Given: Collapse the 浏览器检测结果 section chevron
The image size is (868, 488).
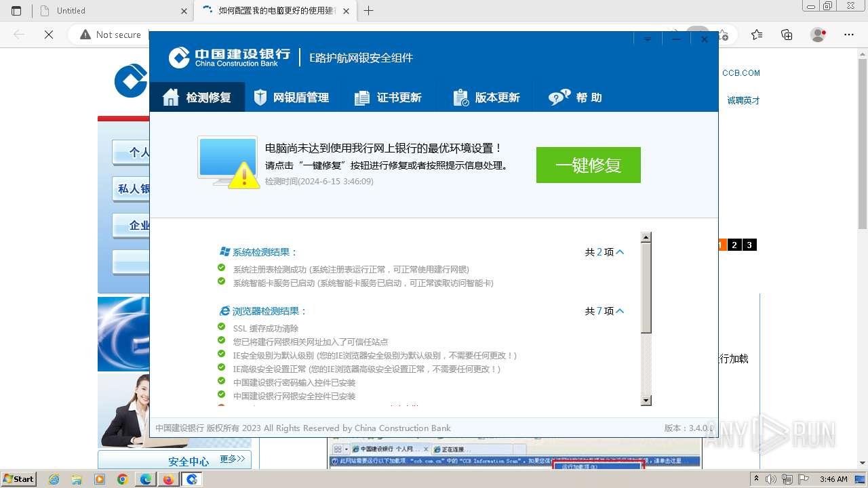Looking at the screenshot, I should (x=620, y=311).
